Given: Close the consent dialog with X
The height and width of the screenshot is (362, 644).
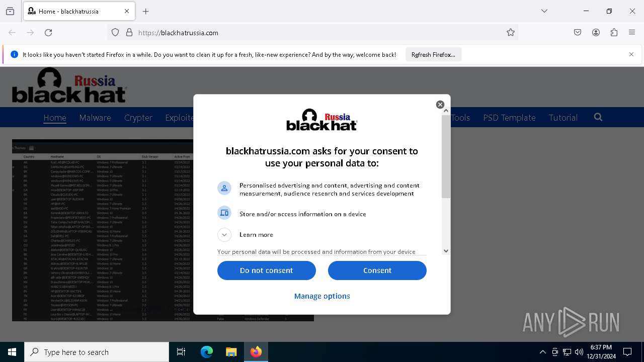Looking at the screenshot, I should coord(440,105).
